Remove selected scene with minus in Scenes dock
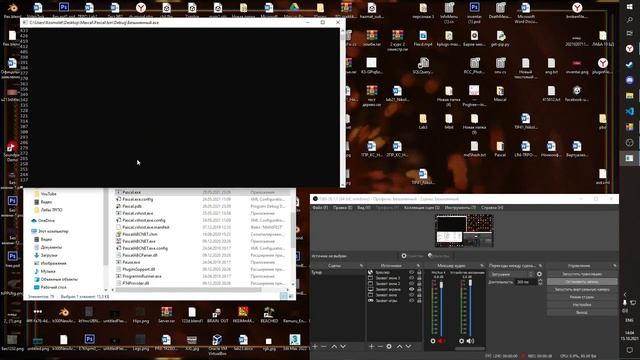This screenshot has height=360, width=640. pyautogui.click(x=324, y=346)
